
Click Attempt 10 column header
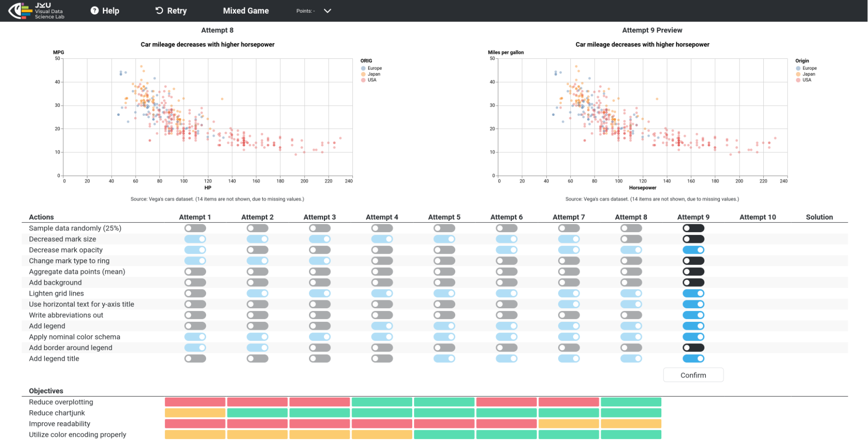[x=758, y=217]
